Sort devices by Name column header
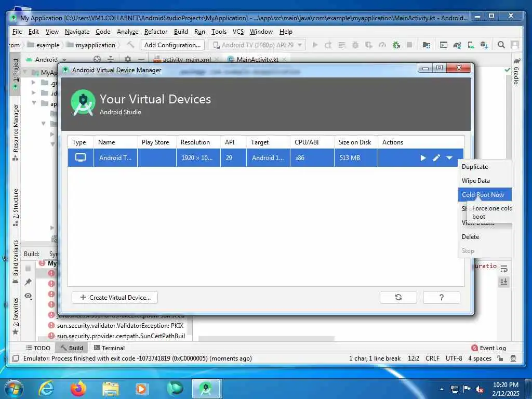The width and height of the screenshot is (532, 399). 115,142
